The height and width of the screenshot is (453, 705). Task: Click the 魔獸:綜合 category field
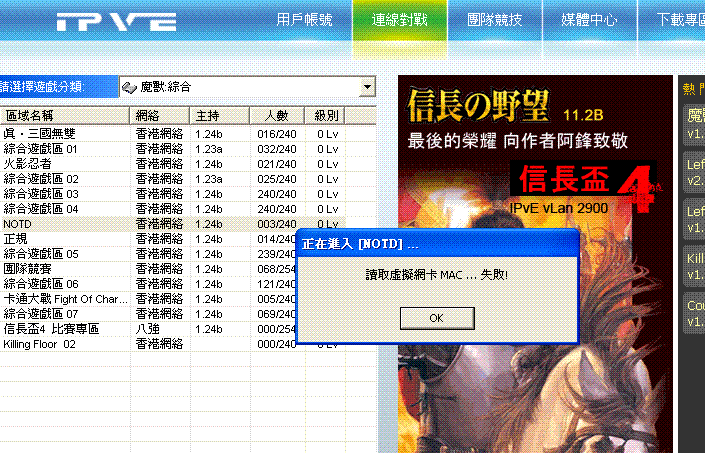(x=247, y=87)
